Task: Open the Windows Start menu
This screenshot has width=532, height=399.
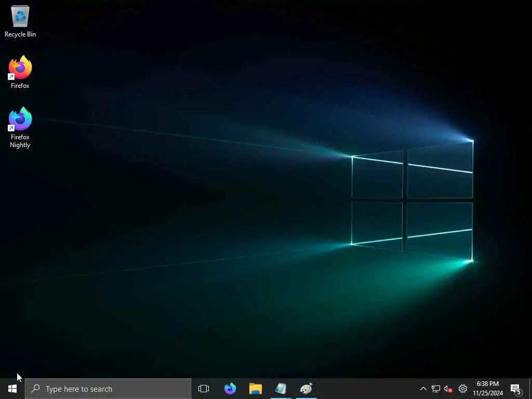Action: (12, 389)
